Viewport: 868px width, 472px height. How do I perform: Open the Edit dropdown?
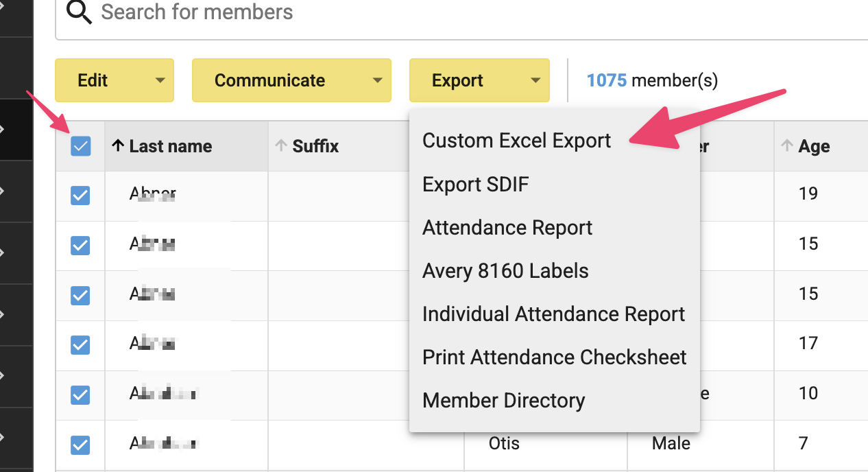pyautogui.click(x=114, y=80)
